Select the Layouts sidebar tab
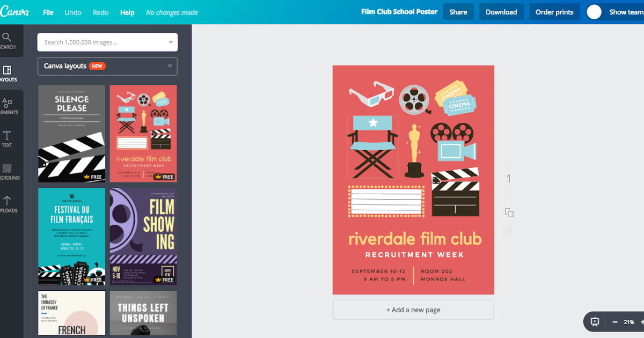The image size is (644, 338). [x=9, y=74]
